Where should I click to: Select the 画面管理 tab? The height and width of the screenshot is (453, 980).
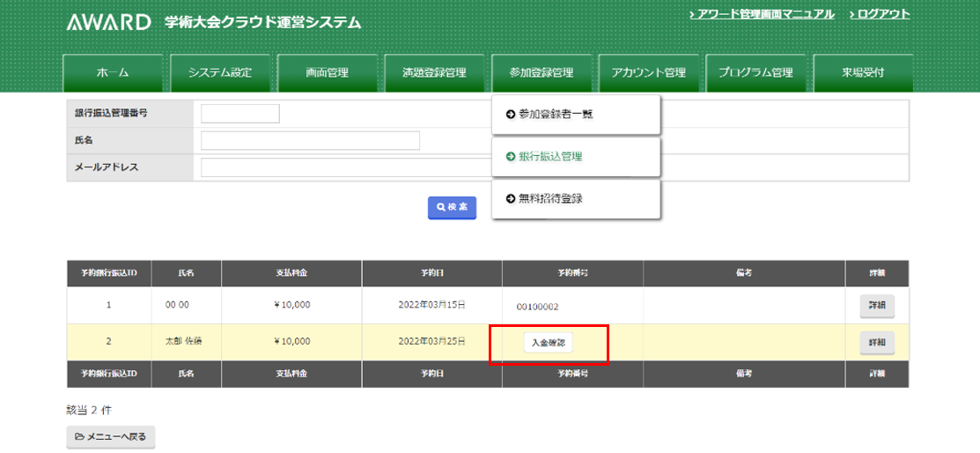click(328, 73)
